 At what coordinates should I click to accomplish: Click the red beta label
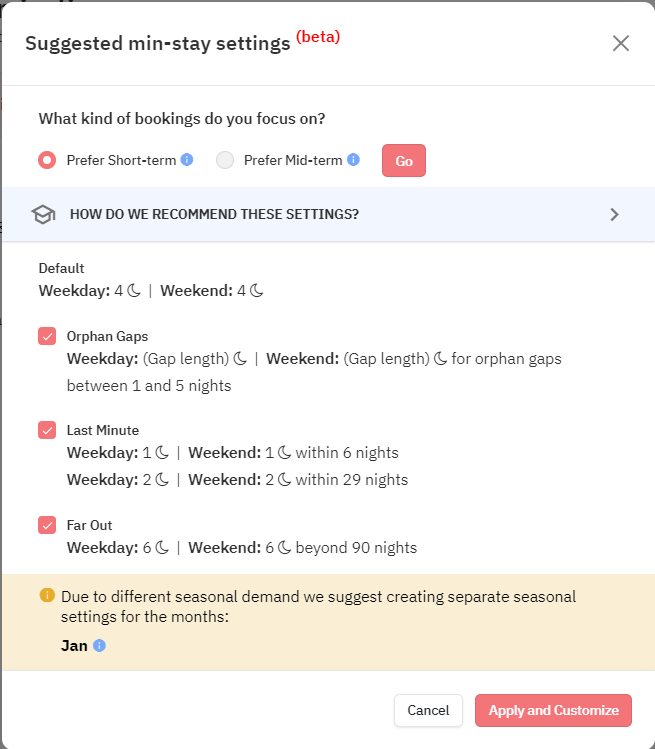click(x=318, y=37)
